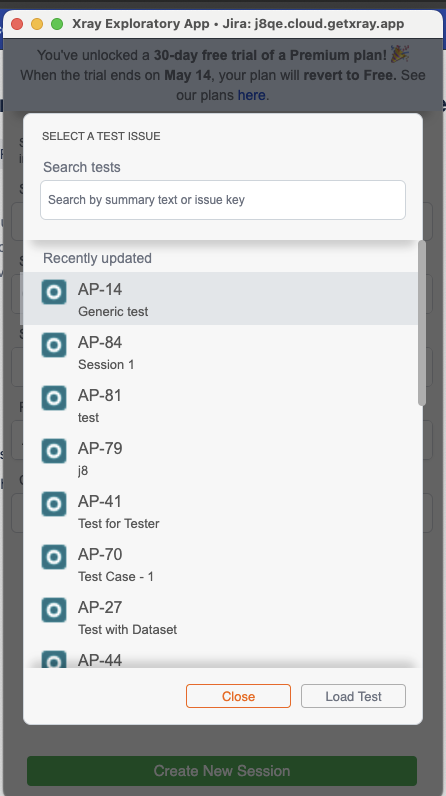Image resolution: width=446 pixels, height=796 pixels.
Task: Open the plans 'here' link
Action: [252, 95]
